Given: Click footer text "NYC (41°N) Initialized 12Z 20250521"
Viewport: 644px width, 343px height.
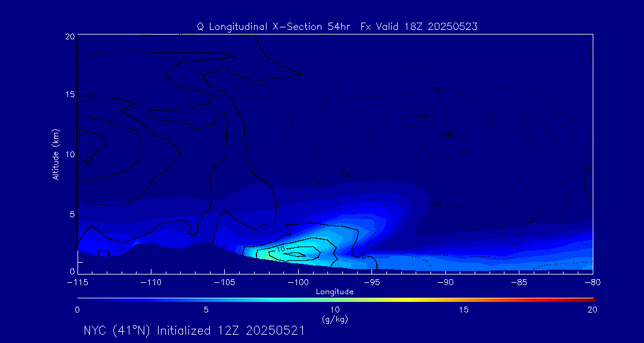Looking at the screenshot, I should [x=194, y=330].
